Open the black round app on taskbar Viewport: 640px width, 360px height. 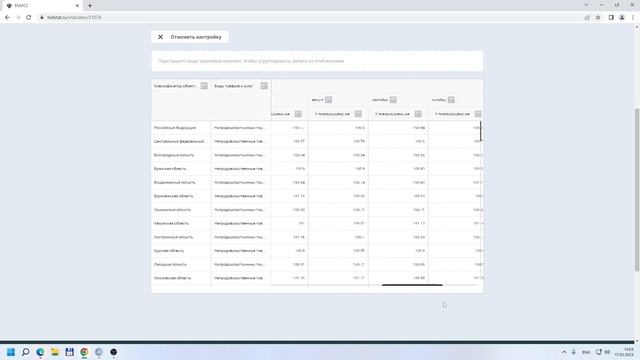(x=113, y=352)
